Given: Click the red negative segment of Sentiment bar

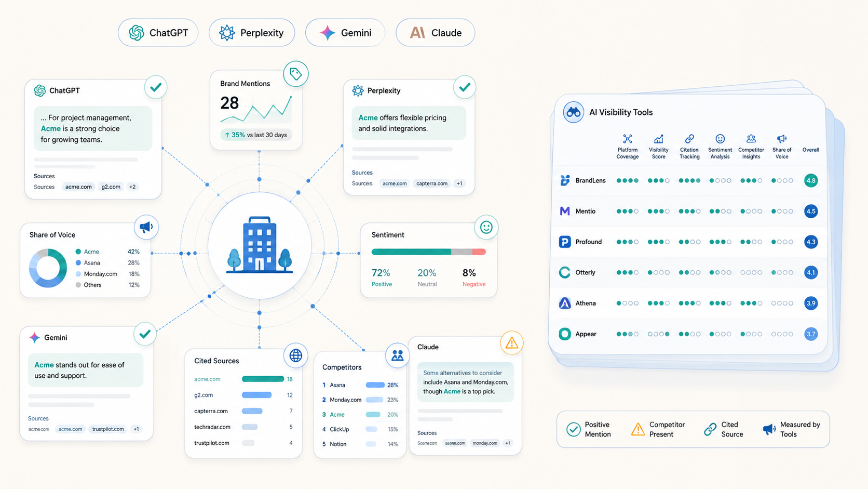Looking at the screenshot, I should click(479, 252).
